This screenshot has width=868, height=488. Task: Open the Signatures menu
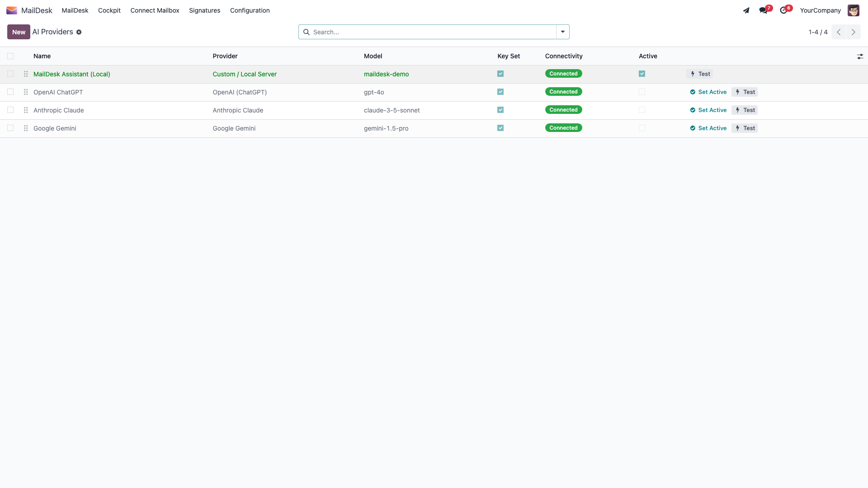tap(205, 10)
